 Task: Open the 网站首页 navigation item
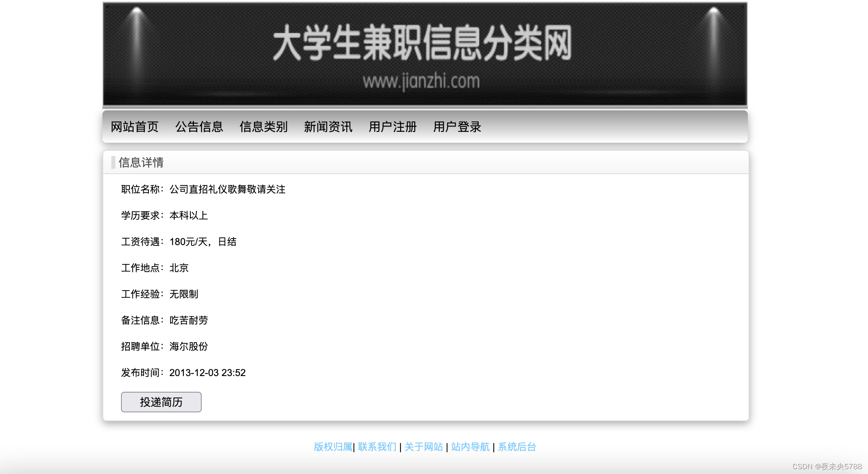[134, 127]
